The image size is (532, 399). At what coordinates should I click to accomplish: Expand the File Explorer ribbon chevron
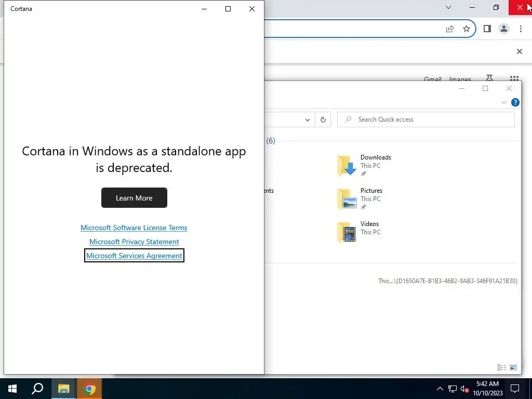coord(504,102)
